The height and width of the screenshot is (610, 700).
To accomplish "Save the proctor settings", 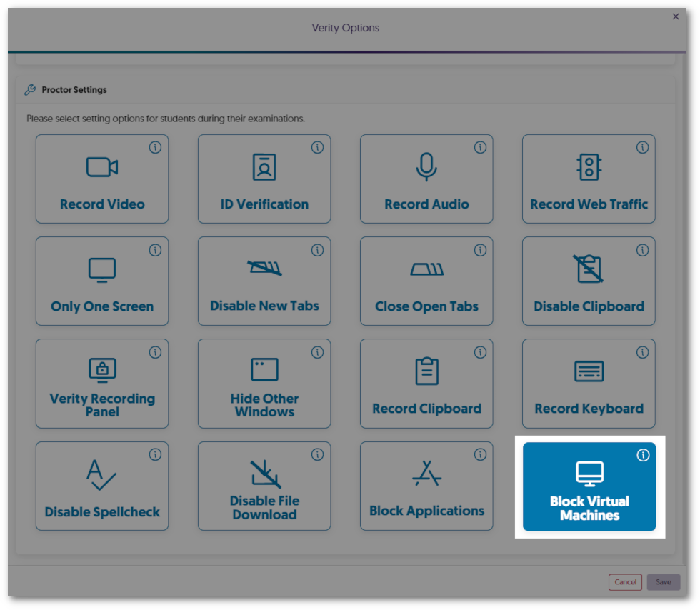I will [x=663, y=582].
